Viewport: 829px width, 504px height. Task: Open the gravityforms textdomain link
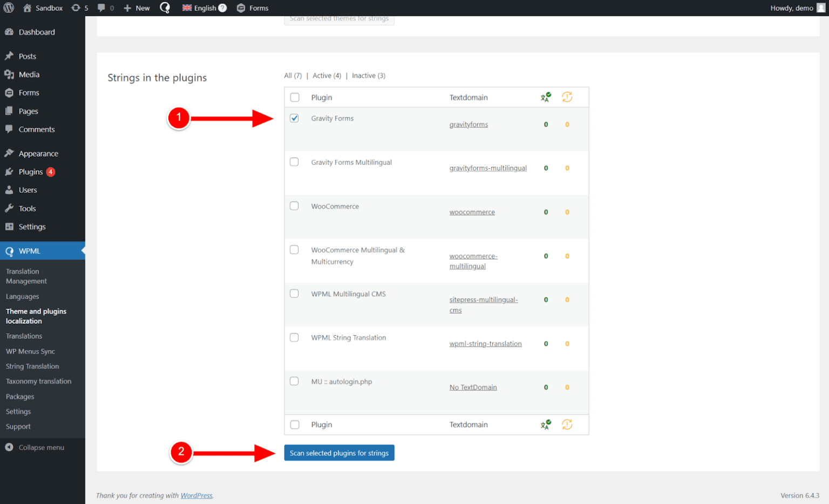(x=468, y=124)
